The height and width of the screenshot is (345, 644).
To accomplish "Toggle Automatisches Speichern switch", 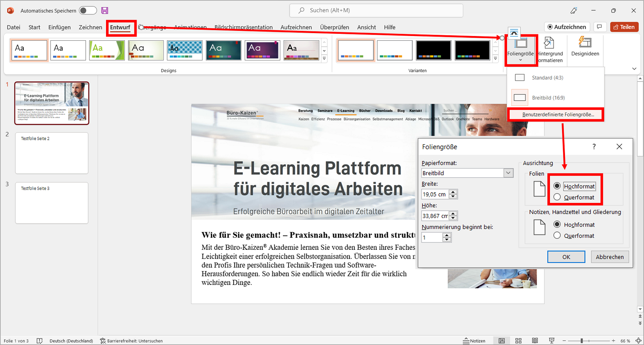I will click(x=88, y=10).
